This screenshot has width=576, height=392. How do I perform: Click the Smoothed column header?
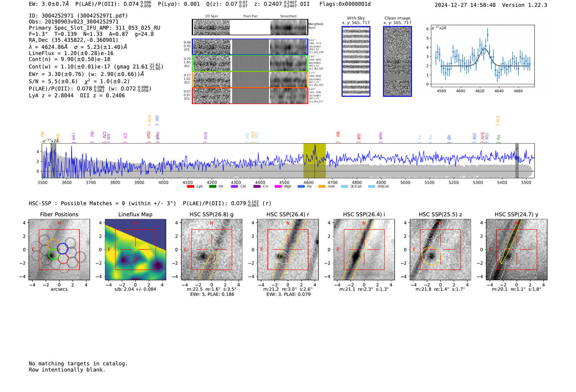point(288,16)
